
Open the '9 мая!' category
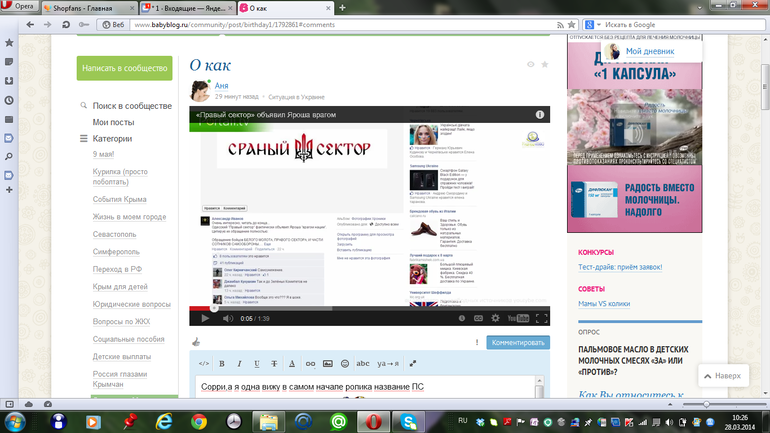click(x=103, y=154)
